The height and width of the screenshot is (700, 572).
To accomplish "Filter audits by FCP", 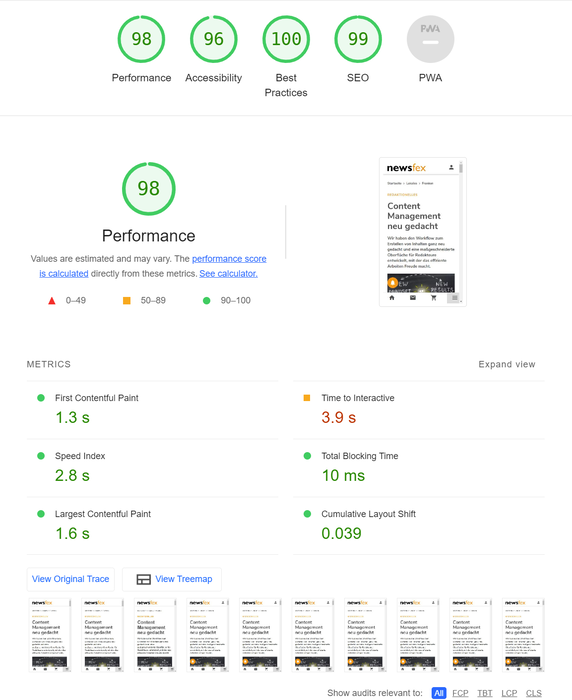I will [x=460, y=693].
